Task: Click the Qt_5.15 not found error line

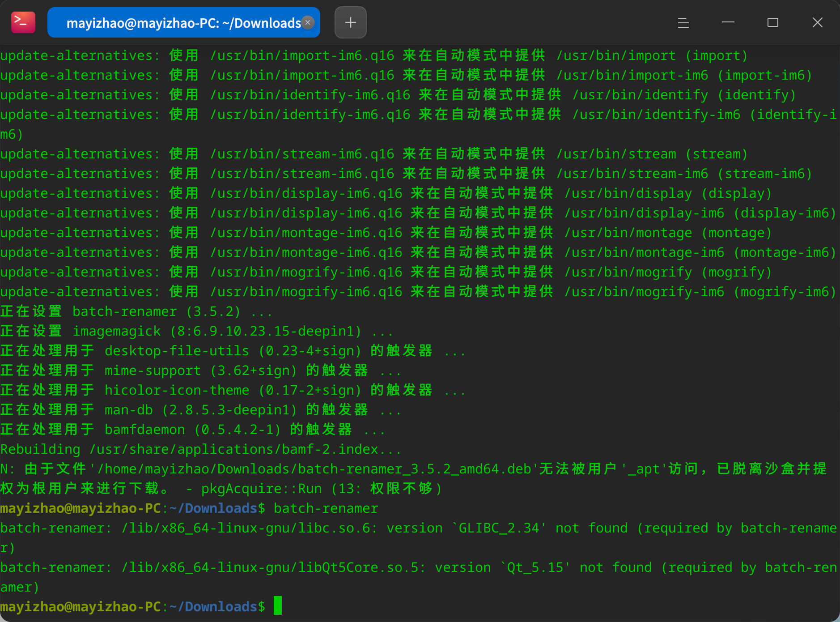Action: pyautogui.click(x=419, y=577)
